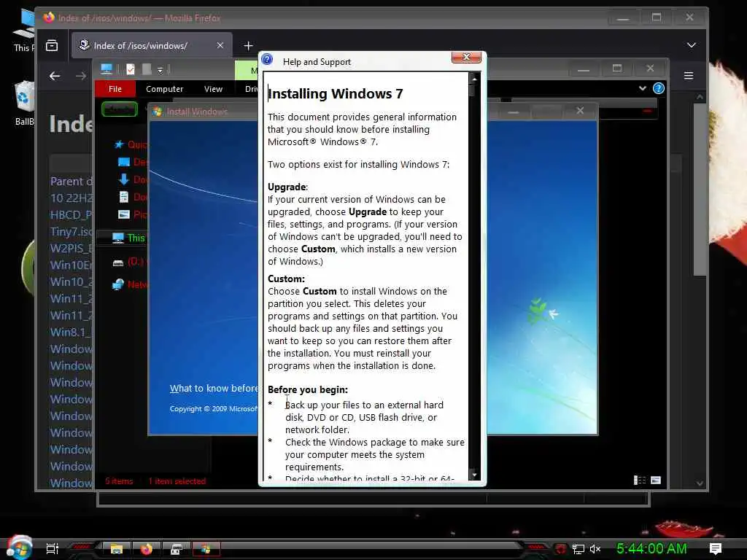Screen dimensions: 747x560
Task: Click Explorer quick access Properties checkmark icon
Action: [x=131, y=69]
